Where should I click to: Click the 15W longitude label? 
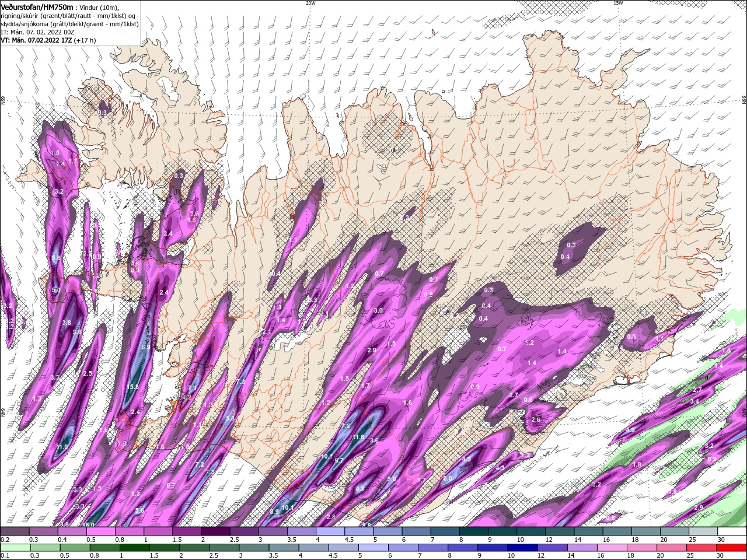pyautogui.click(x=618, y=3)
